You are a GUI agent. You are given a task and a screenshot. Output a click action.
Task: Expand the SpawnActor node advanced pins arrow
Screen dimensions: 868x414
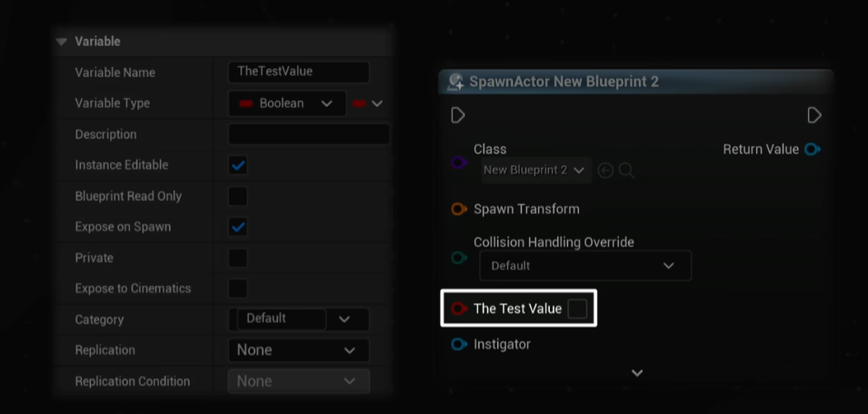(x=637, y=372)
